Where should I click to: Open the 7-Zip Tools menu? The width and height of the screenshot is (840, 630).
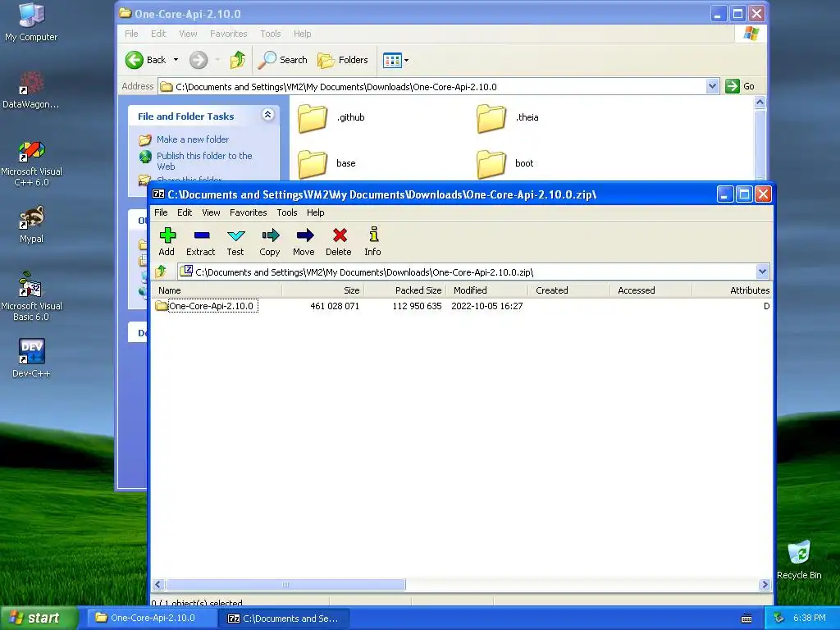[x=286, y=212]
